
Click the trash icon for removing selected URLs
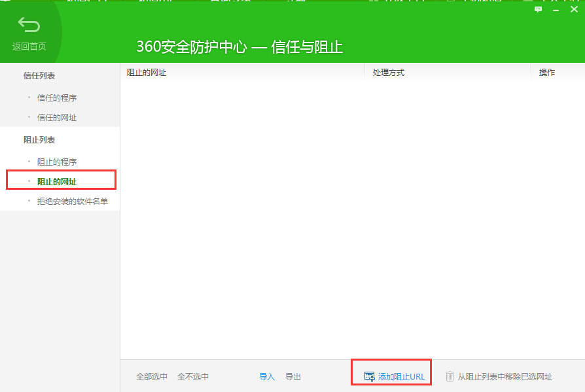pos(450,376)
